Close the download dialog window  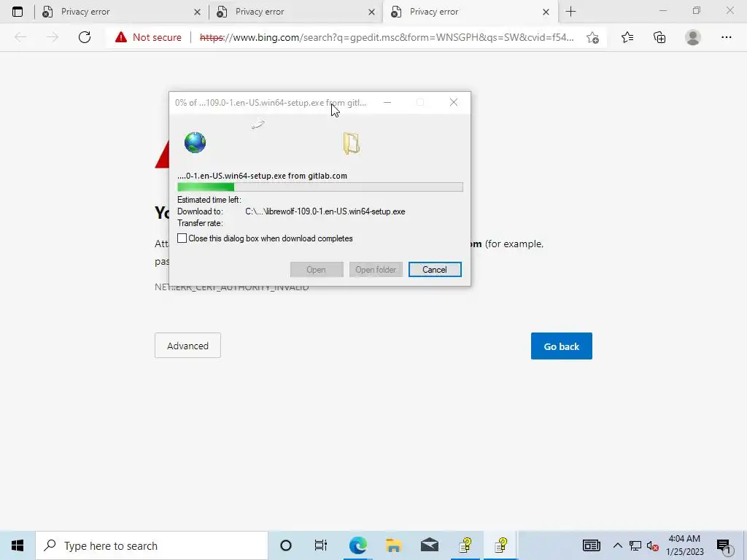click(454, 102)
